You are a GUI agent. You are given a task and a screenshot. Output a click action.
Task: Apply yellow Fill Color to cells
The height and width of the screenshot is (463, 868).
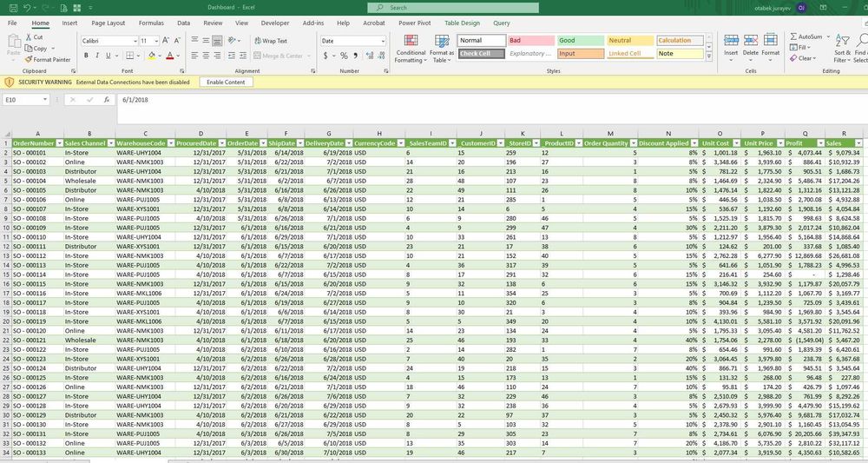(x=151, y=56)
